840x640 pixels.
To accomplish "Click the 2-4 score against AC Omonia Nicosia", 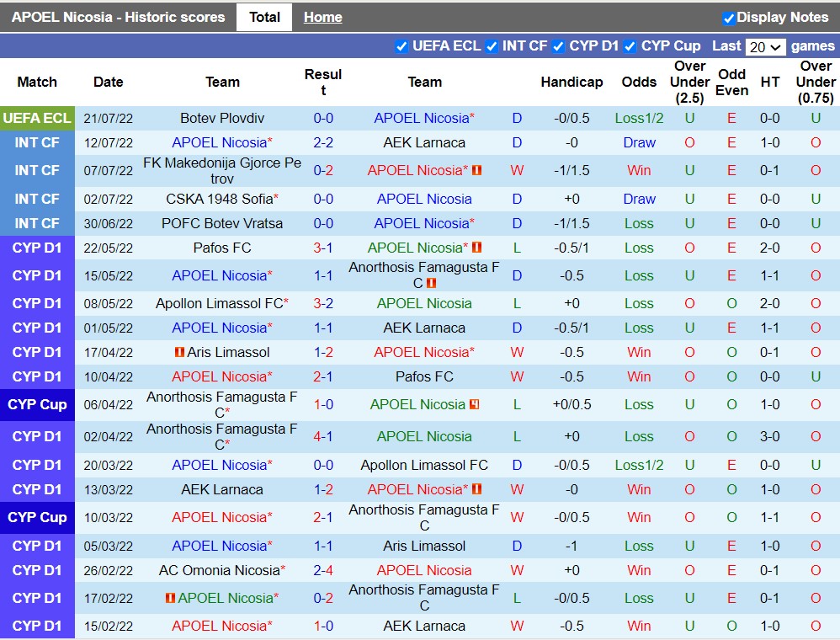I will [x=323, y=570].
